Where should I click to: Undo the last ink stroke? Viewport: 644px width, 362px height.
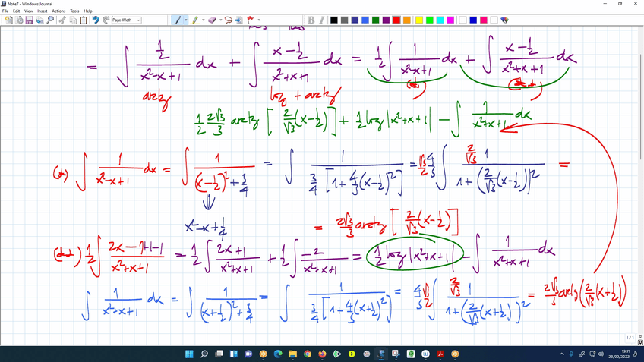[x=96, y=20]
